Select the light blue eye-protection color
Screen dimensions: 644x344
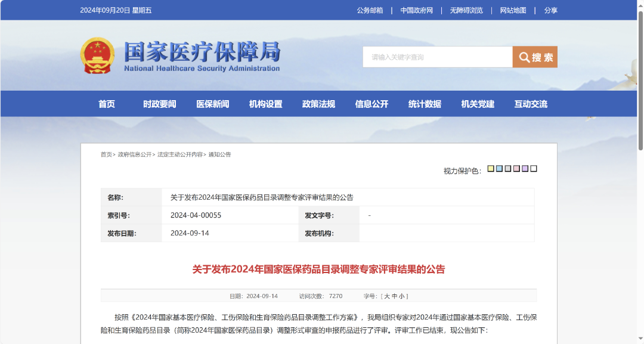click(499, 169)
